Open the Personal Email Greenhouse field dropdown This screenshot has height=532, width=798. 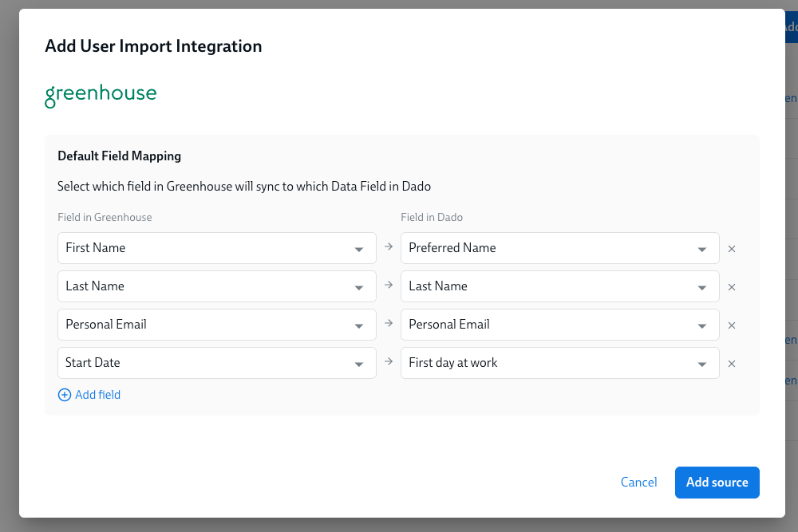tap(217, 325)
